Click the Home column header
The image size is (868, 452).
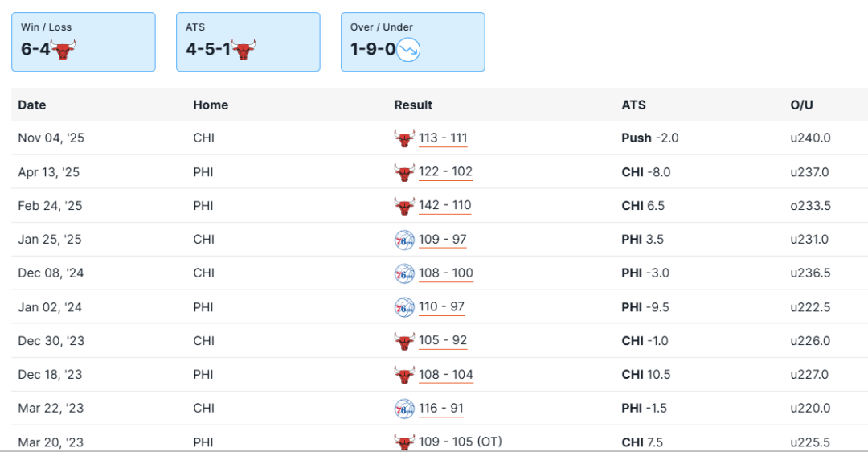click(x=211, y=105)
